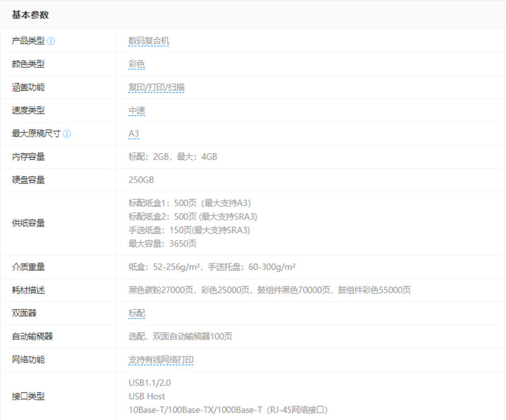Click info icon next to 产品类型
This screenshot has width=506, height=420.
click(x=51, y=41)
